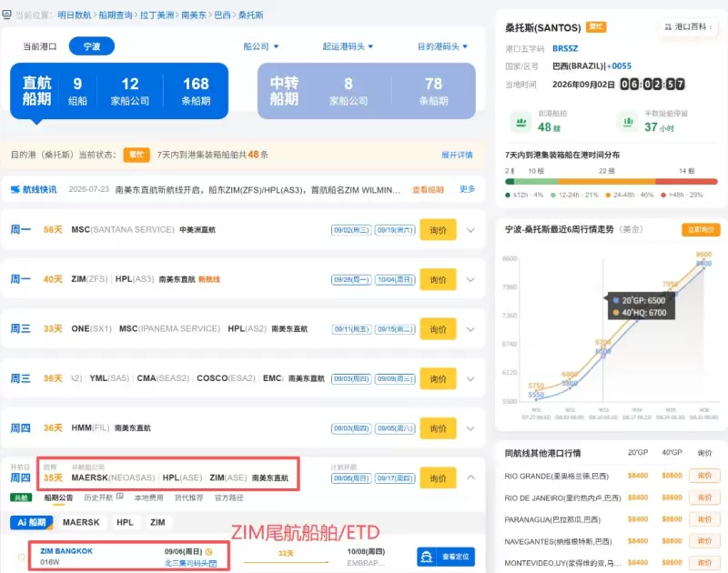Click the orange 立即询价 button
Screen dimensions: 728x573
click(x=701, y=230)
